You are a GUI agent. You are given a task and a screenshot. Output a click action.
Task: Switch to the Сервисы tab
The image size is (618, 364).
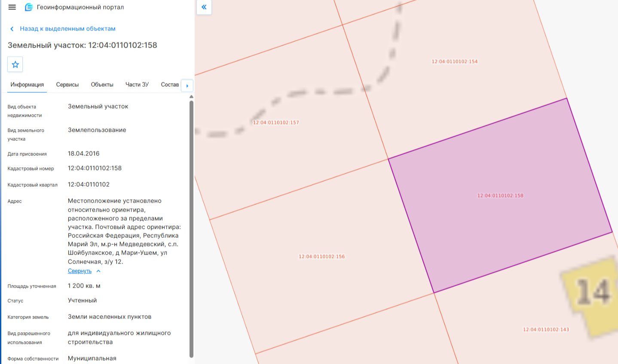click(x=67, y=85)
